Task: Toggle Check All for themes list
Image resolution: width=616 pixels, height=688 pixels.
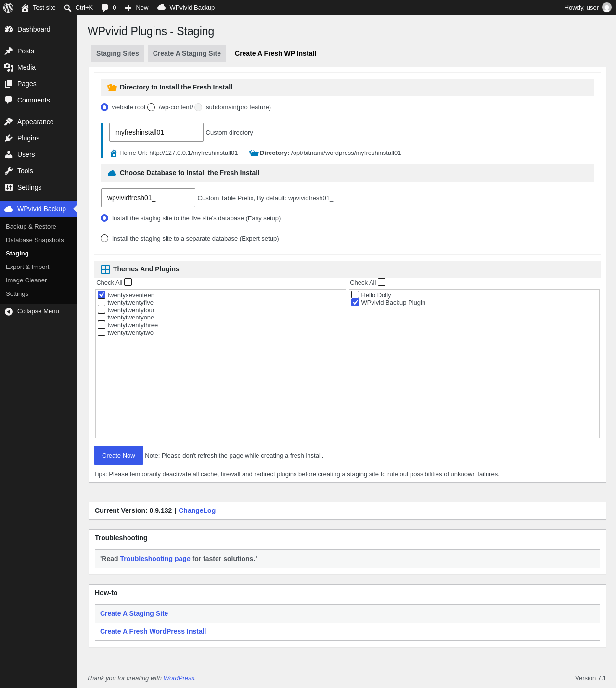Action: 128,282
